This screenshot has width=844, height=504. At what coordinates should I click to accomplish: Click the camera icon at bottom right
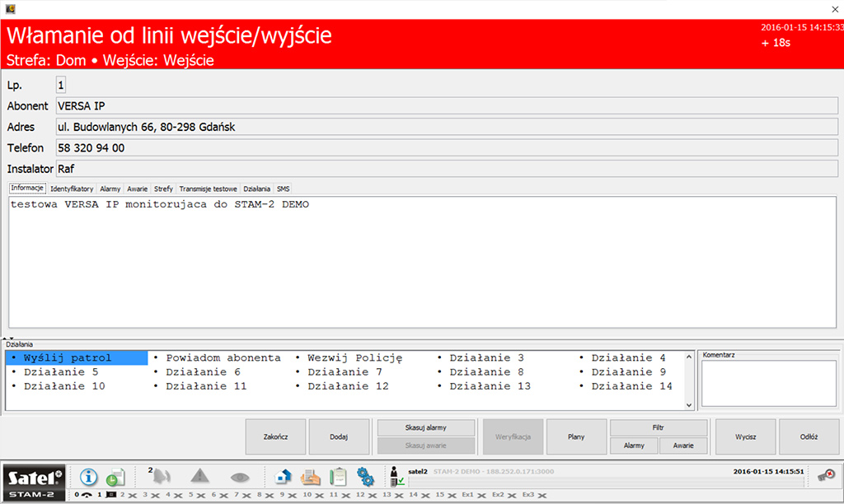(825, 475)
